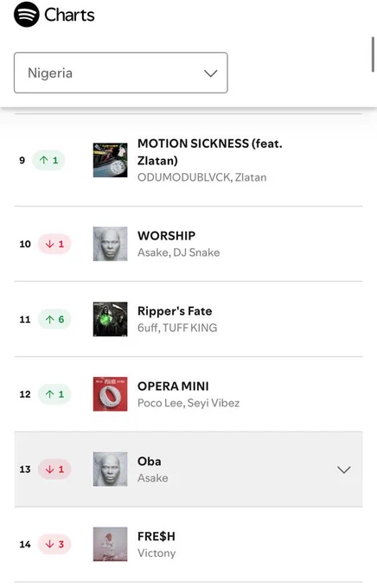The height and width of the screenshot is (588, 377).
Task: Open FRE$H cover art by Victony
Action: pos(111,544)
